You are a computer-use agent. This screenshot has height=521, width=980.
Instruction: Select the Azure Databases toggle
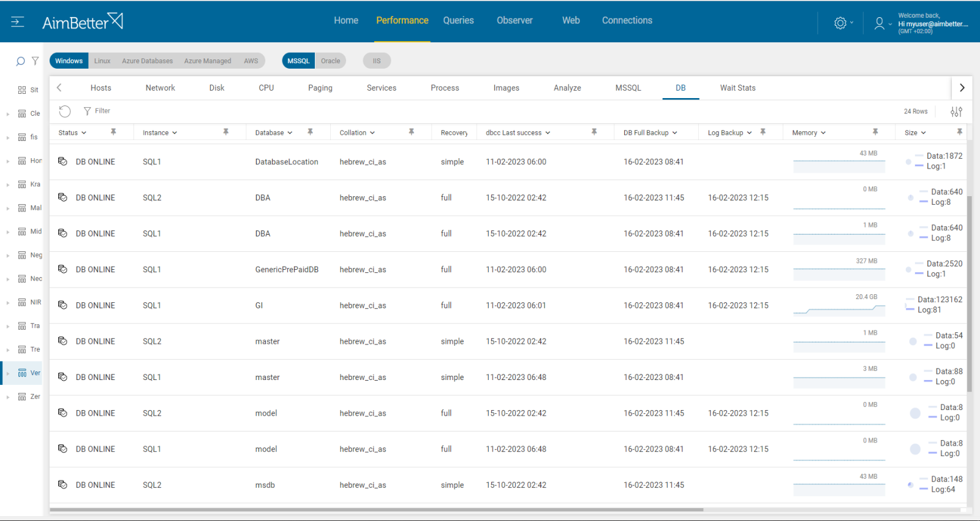pyautogui.click(x=147, y=61)
